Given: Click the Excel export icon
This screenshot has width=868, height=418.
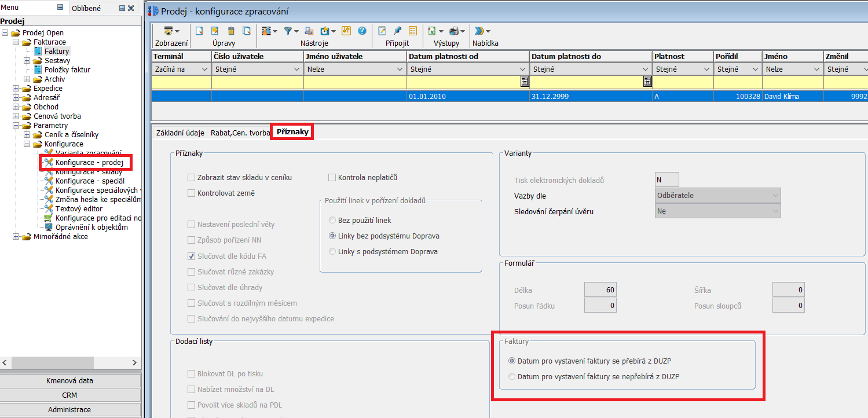Looking at the screenshot, I should tap(432, 31).
